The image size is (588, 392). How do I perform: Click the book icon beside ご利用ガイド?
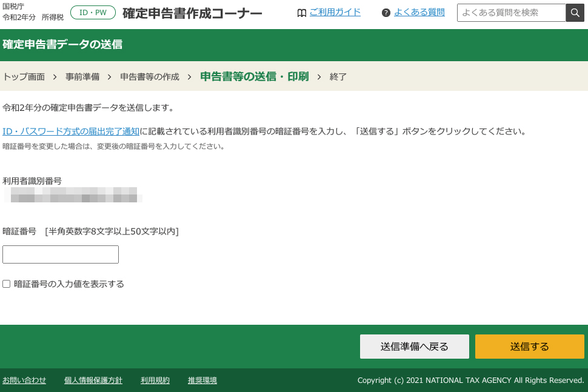302,12
